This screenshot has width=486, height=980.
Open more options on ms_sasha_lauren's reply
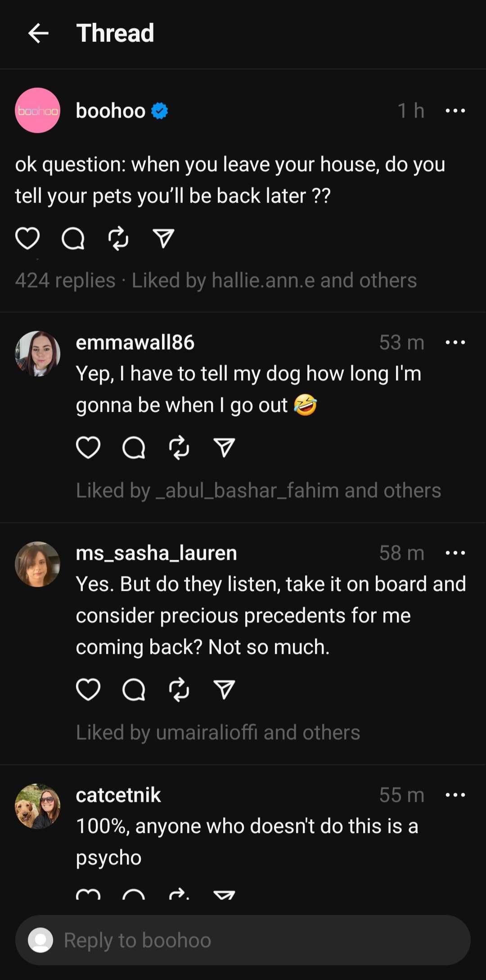coord(455,553)
